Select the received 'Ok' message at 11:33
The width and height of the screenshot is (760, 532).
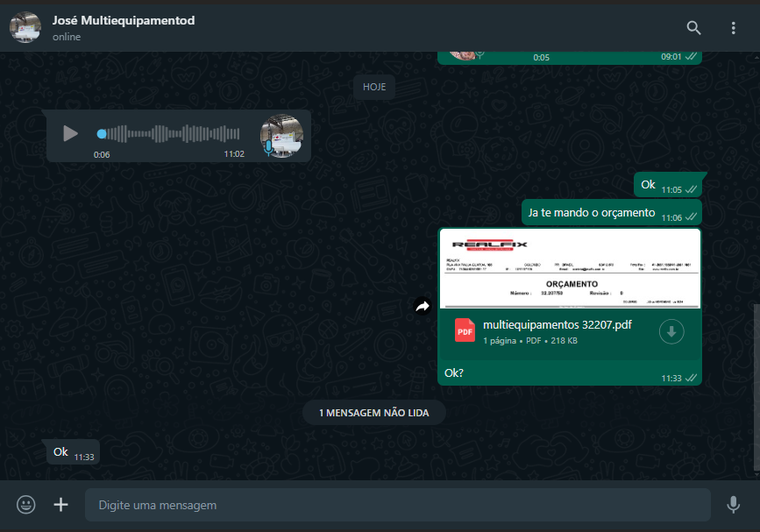(61, 452)
